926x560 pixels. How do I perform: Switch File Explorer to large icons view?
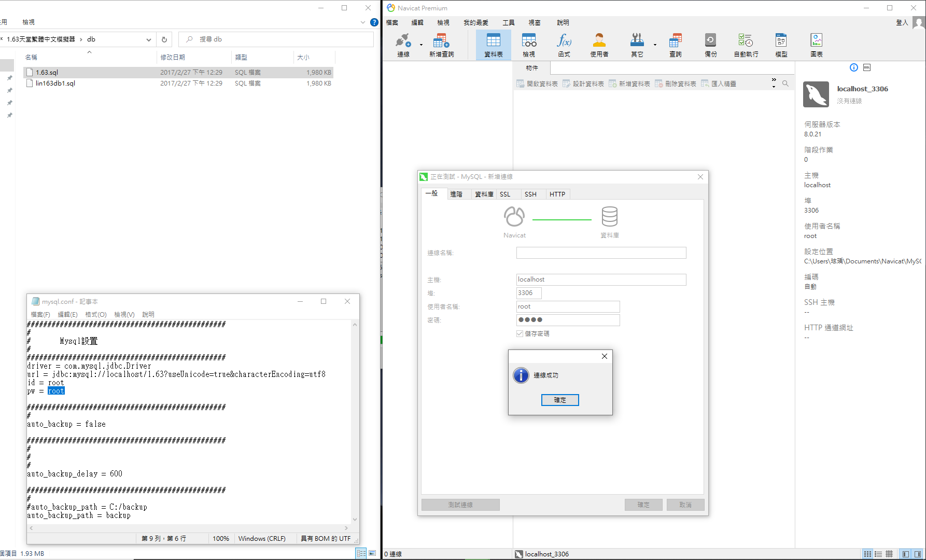coord(372,553)
